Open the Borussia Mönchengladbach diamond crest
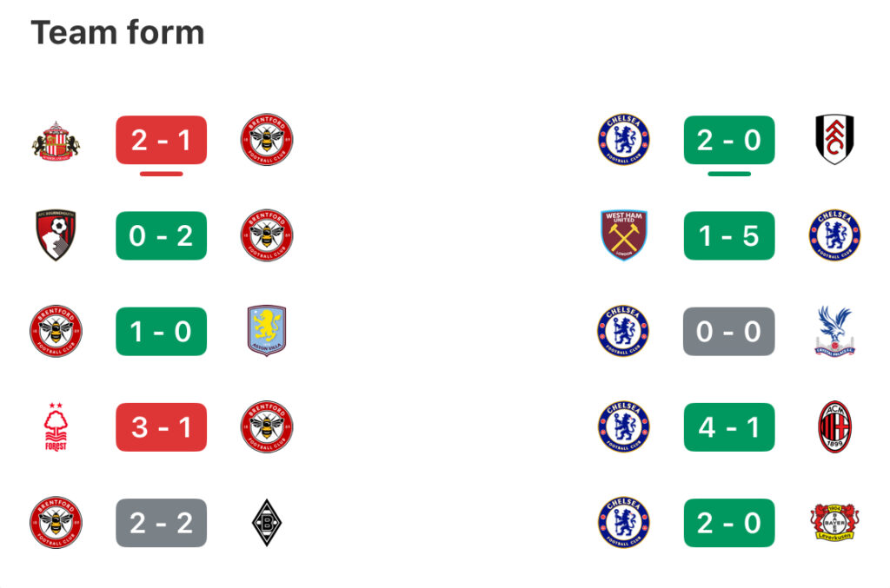 click(267, 523)
